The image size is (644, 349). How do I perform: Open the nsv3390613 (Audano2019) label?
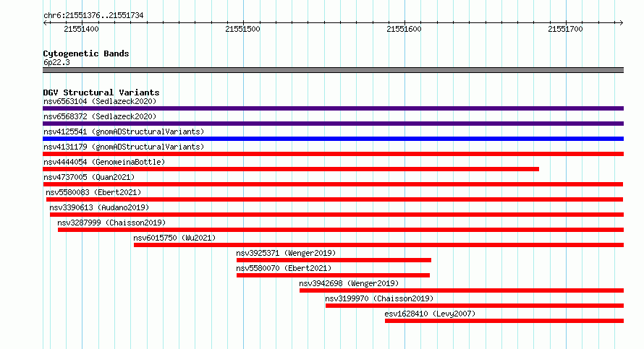click(99, 207)
